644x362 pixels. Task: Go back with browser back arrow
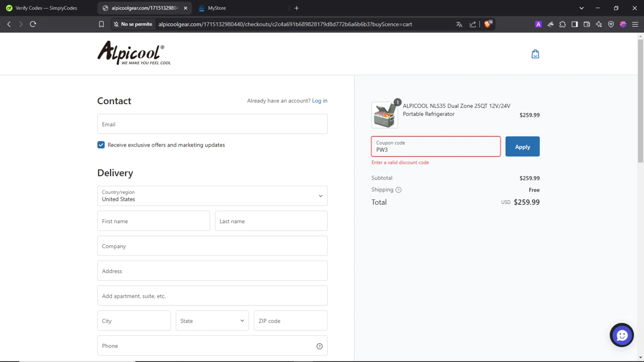click(x=9, y=24)
